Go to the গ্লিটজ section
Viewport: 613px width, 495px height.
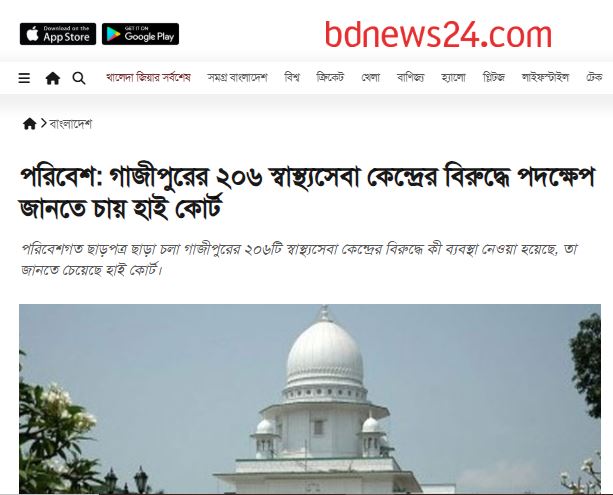click(494, 77)
